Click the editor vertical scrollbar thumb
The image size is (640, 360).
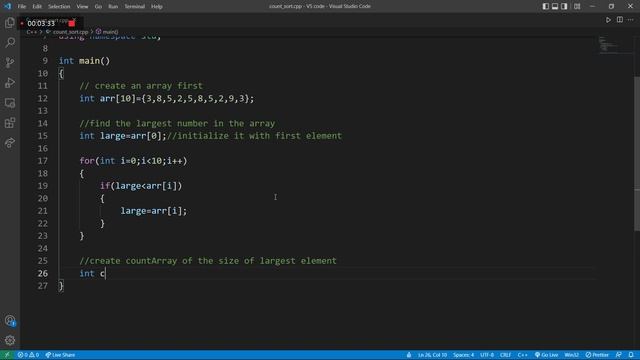point(637,154)
